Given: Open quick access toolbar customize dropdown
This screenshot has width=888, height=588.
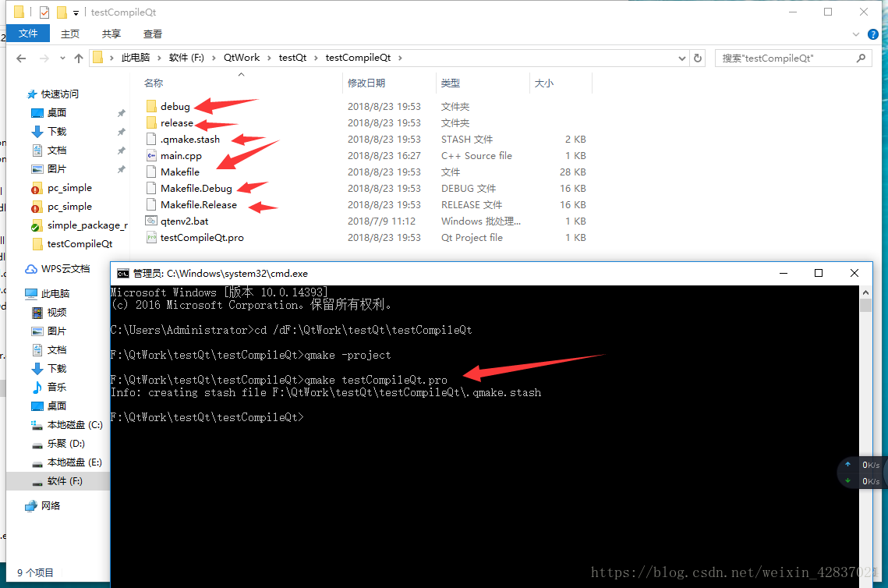Looking at the screenshot, I should pos(76,12).
